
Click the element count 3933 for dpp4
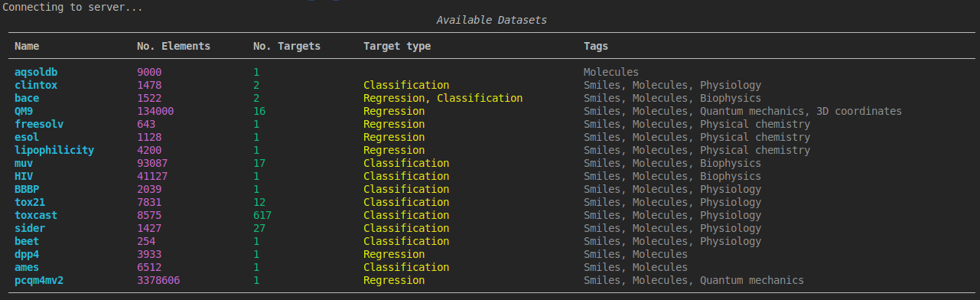(149, 254)
